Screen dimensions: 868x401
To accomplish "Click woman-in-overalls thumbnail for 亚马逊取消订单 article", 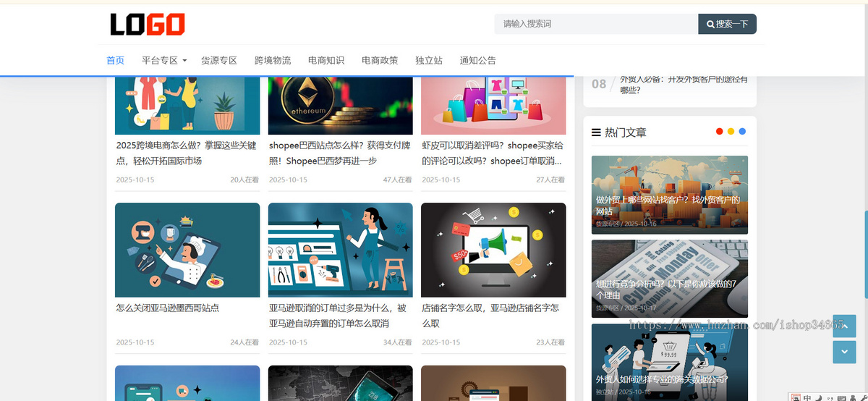I will 341,250.
